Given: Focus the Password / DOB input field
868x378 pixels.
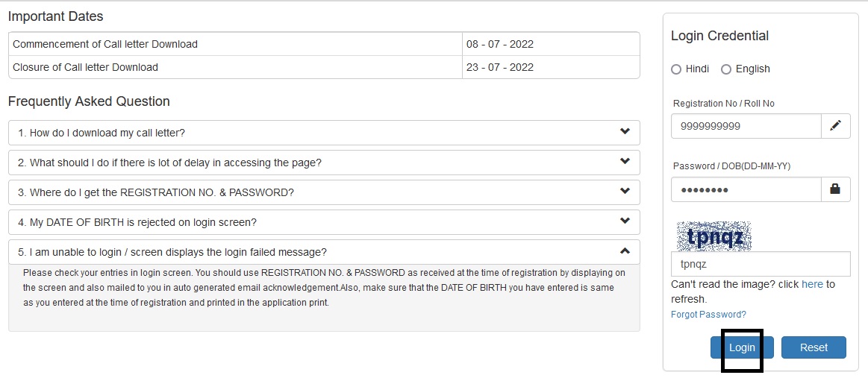Looking at the screenshot, I should click(746, 189).
